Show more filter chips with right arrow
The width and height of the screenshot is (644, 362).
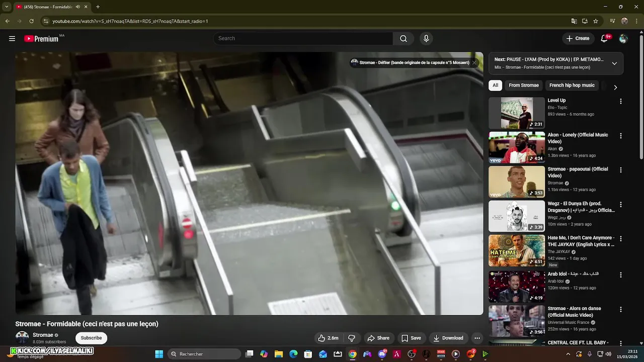615,87
